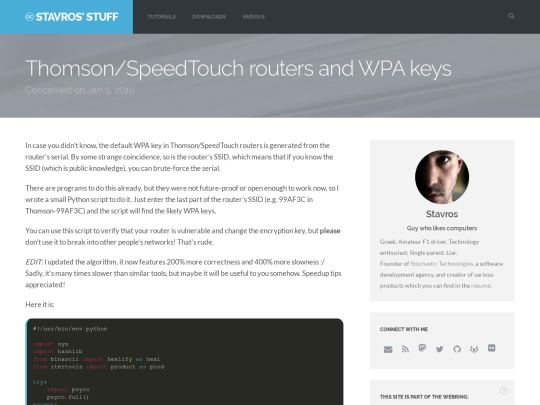The image size is (540, 405).
Task: Open the résumé link
Action: [x=481, y=285]
